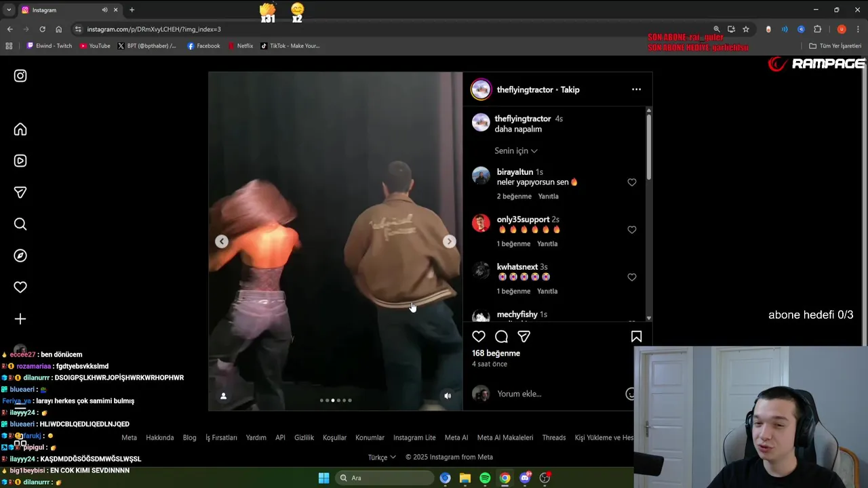The height and width of the screenshot is (488, 868).
Task: Open the Elwind - Twitch bookmark
Action: [49, 46]
